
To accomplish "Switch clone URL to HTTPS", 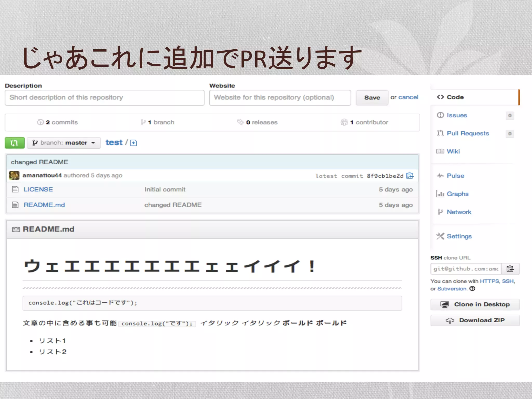I will 489,281.
